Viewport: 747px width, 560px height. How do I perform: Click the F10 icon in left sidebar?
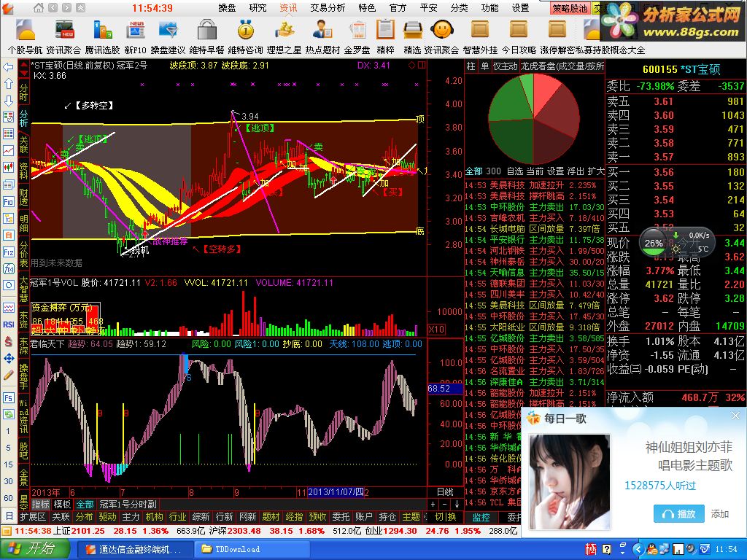pos(8,201)
